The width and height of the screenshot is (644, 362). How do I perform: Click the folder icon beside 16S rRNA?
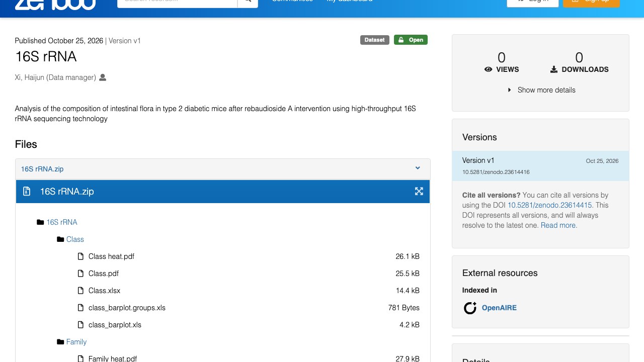pyautogui.click(x=40, y=222)
